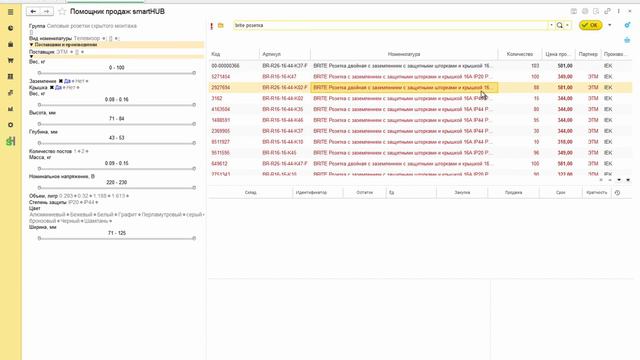Click the magnifier search icon
This screenshot has width=640, height=360.
pyautogui.click(x=560, y=25)
